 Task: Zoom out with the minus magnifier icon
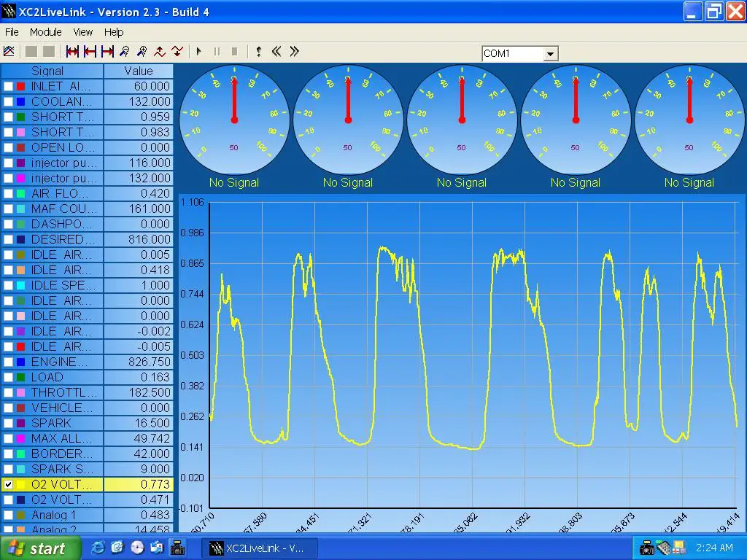(125, 52)
